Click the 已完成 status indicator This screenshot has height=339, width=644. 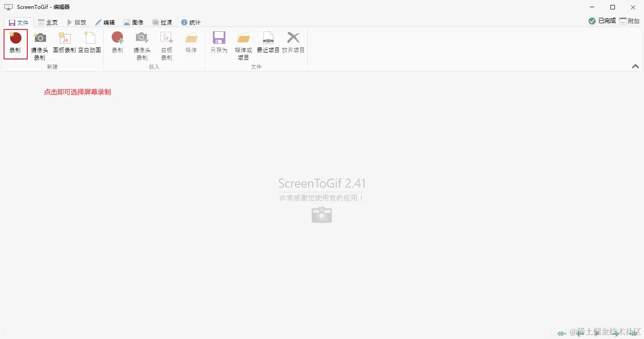point(602,21)
